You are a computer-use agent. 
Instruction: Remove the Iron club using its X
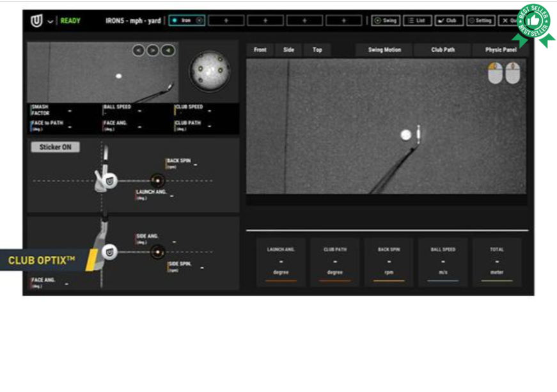coord(199,20)
